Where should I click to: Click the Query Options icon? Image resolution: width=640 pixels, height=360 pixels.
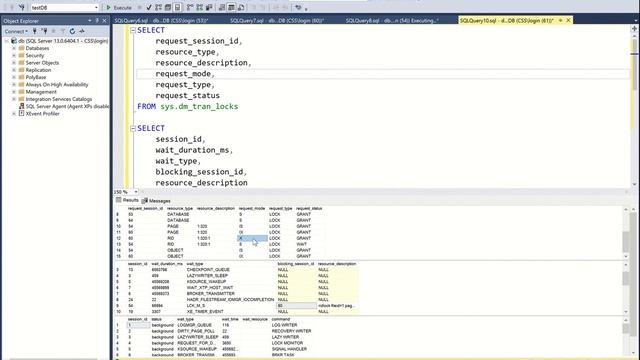click(x=168, y=7)
